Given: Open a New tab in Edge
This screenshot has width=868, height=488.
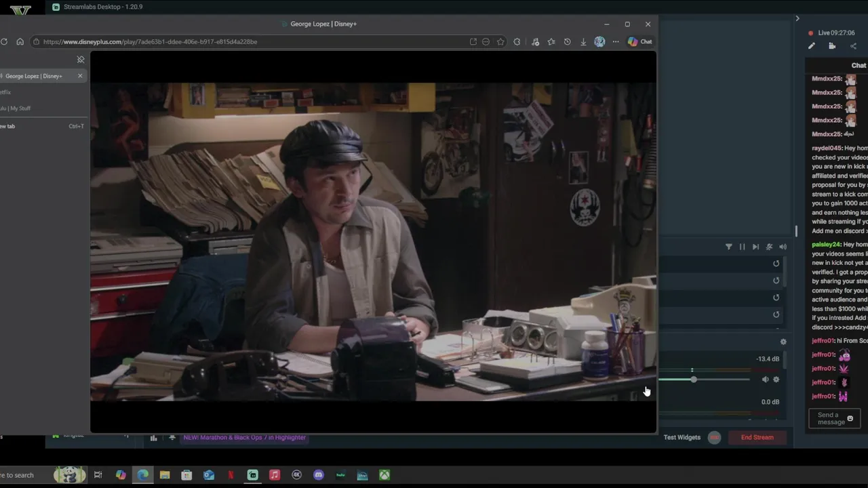Looking at the screenshot, I should click(42, 126).
